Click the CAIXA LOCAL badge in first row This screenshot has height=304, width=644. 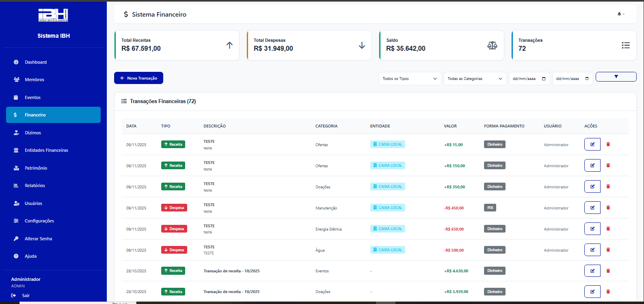387,144
